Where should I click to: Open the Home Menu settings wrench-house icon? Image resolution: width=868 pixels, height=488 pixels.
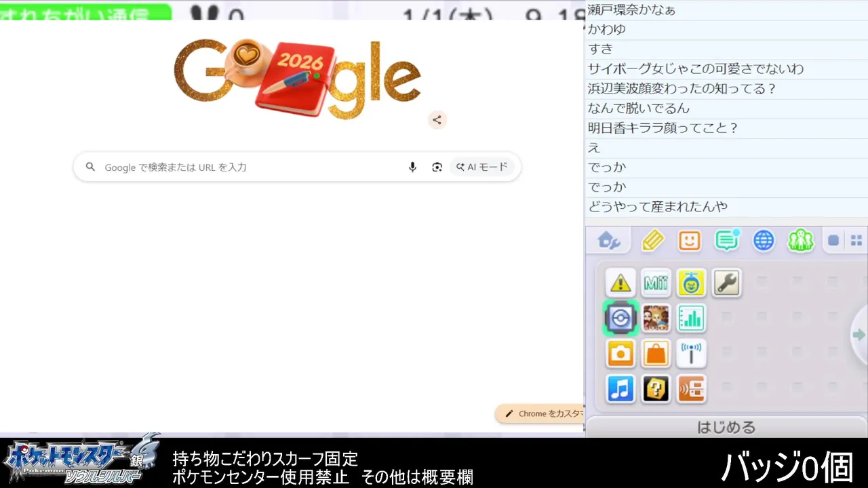608,241
